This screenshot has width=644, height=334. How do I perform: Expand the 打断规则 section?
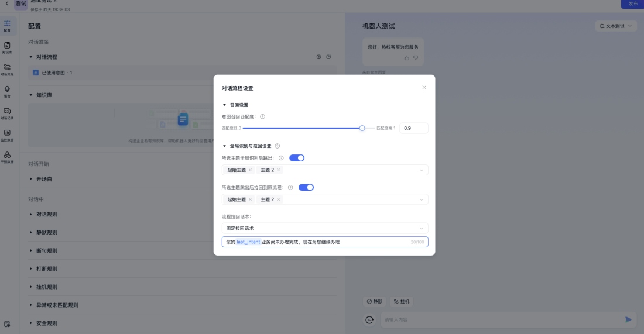click(31, 268)
